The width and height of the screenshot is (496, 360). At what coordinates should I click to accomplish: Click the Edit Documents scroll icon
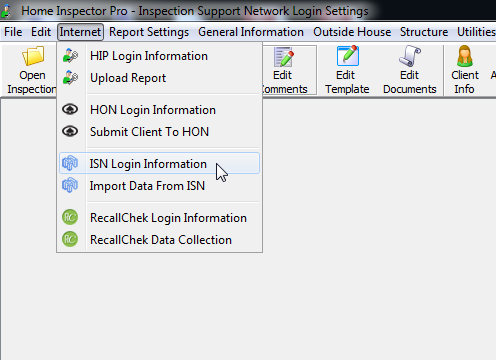(x=410, y=56)
